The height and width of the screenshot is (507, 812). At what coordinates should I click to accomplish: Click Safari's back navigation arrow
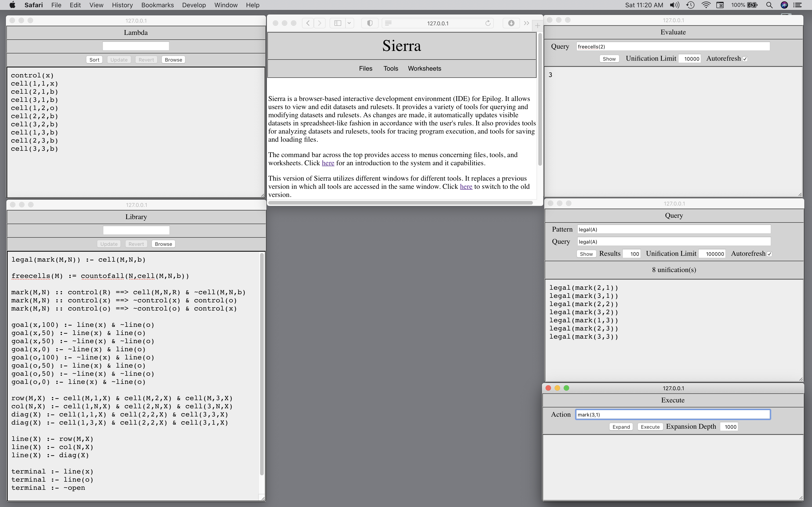pos(308,23)
